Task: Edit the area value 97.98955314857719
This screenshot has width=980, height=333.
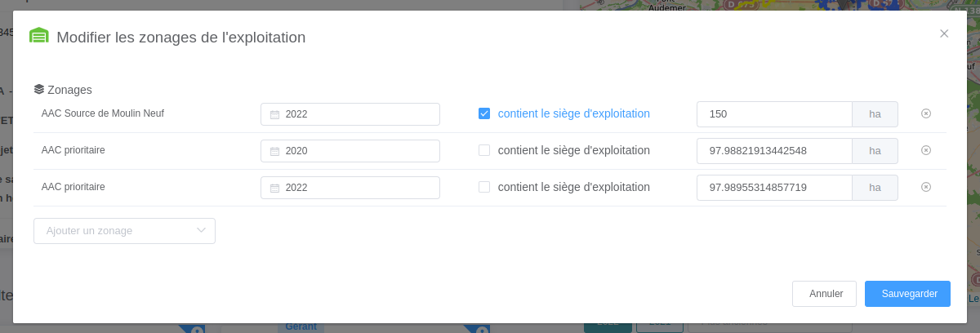Action: [774, 188]
